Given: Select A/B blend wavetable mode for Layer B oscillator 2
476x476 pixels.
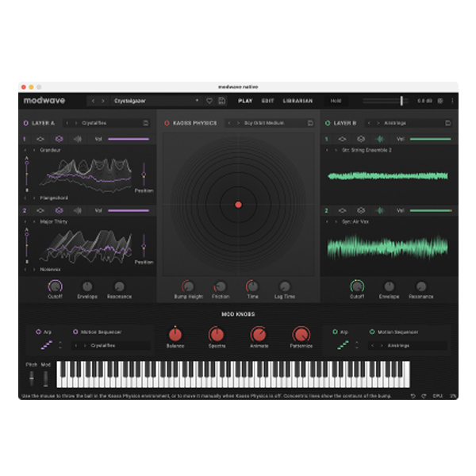Looking at the screenshot, I should pos(361,210).
